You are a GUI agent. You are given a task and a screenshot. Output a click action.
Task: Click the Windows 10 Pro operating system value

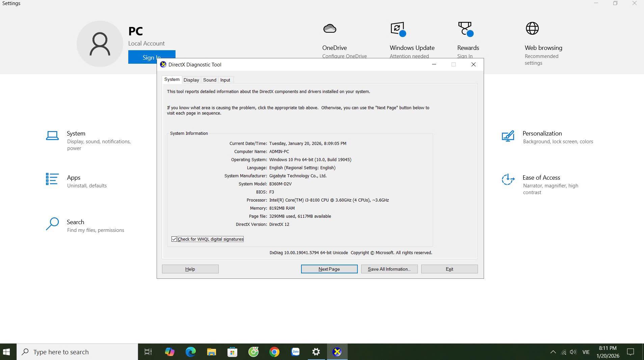tap(310, 160)
